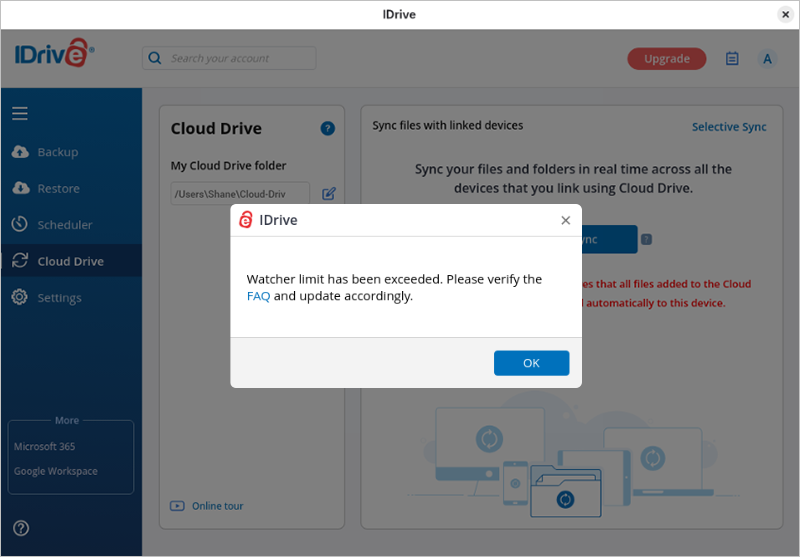Click the IDrive logo in header
This screenshot has width=800, height=557.
(55, 56)
